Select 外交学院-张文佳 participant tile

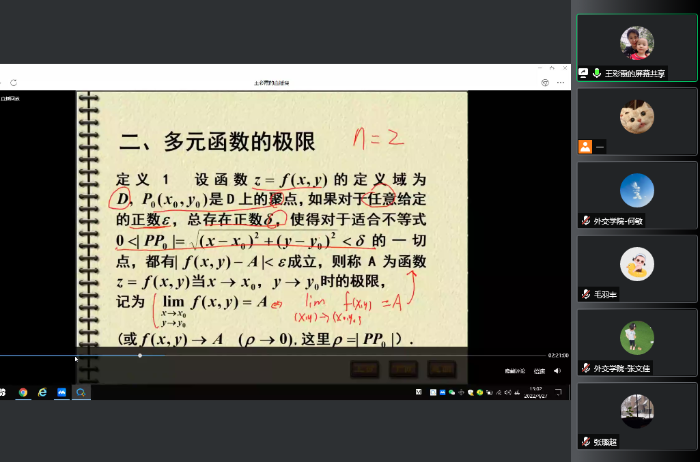637,341
